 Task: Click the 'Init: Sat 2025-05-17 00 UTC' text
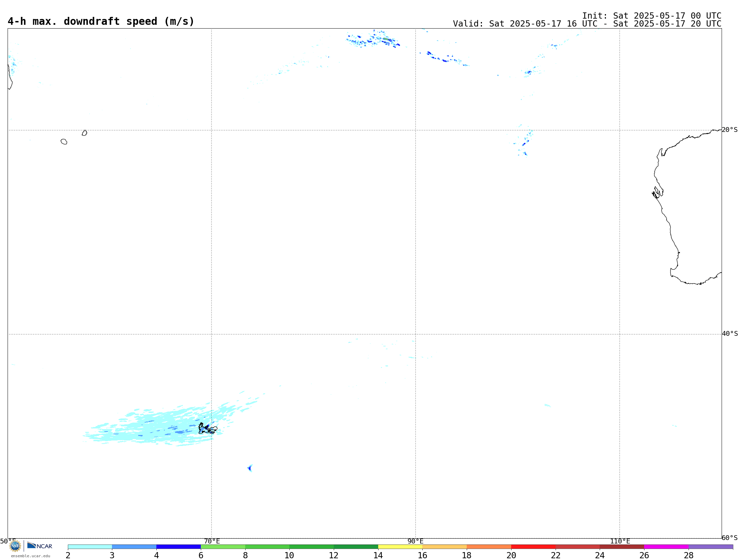[x=652, y=16]
